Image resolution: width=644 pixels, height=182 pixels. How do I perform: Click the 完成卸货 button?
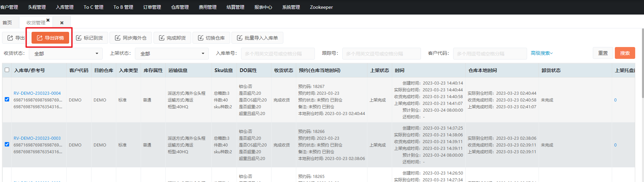pyautogui.click(x=172, y=38)
